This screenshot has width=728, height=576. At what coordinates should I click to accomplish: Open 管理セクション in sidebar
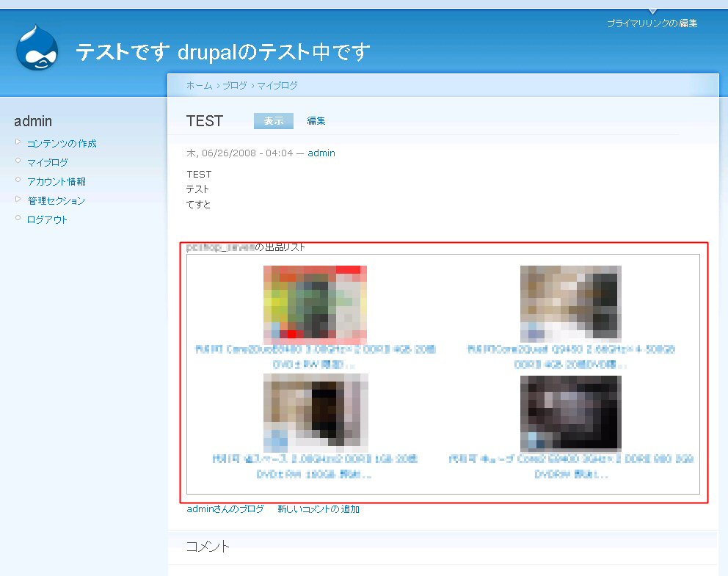click(57, 200)
